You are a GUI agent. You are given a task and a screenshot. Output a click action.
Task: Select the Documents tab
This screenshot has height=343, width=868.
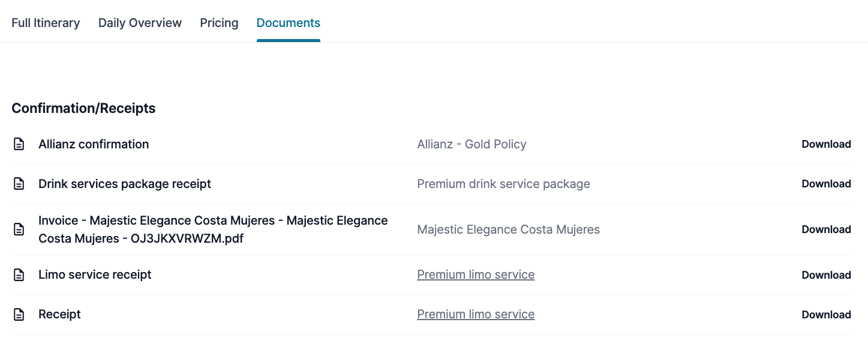pyautogui.click(x=288, y=23)
